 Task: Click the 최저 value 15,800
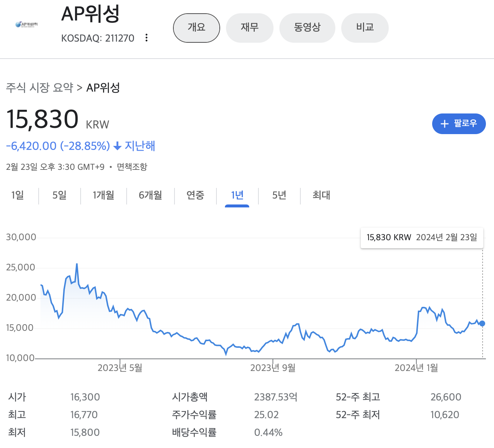[85, 433]
